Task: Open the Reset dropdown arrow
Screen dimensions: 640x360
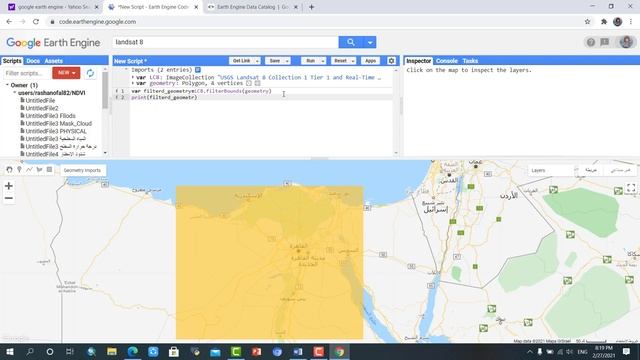Action: tap(353, 61)
